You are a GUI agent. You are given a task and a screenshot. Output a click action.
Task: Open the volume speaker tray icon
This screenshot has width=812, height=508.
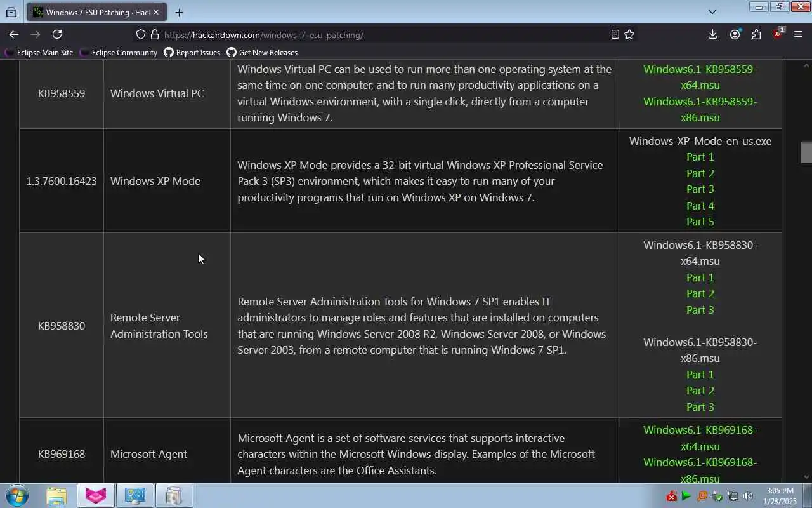pos(748,497)
